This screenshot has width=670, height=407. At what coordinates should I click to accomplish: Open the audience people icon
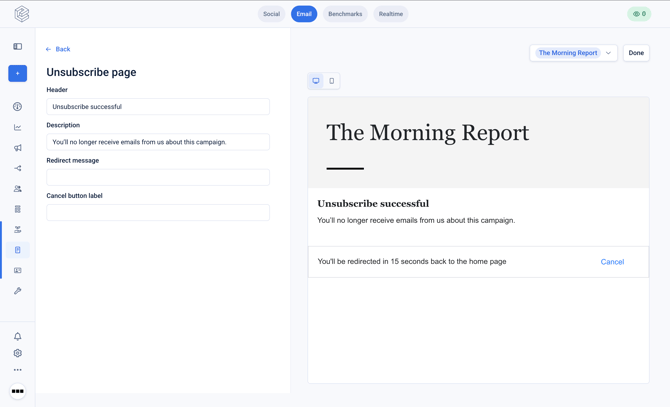point(18,189)
